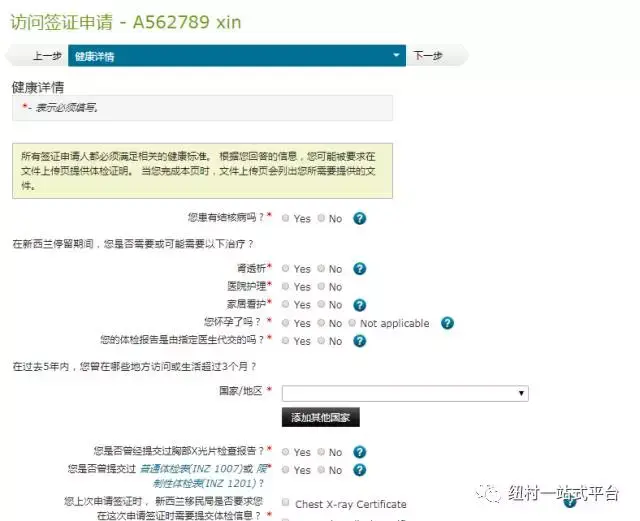Select Yes for 肾透析
640x521 pixels.
point(286,268)
